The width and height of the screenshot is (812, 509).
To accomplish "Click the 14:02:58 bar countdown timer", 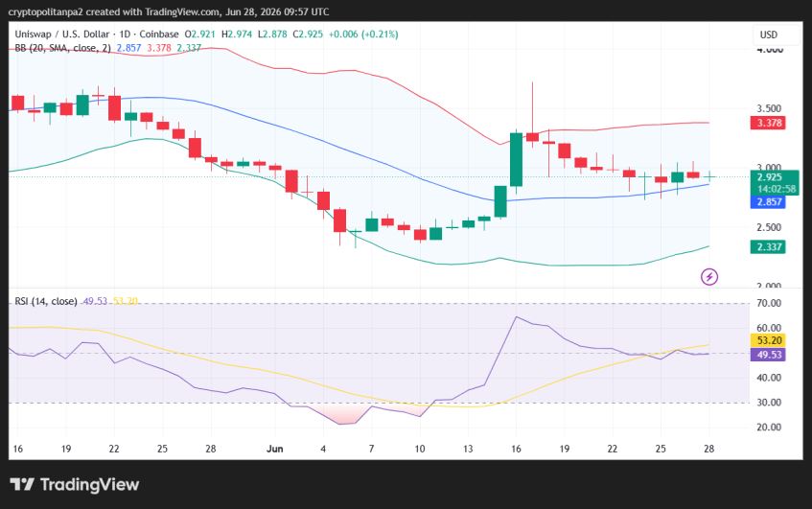I will (x=776, y=189).
